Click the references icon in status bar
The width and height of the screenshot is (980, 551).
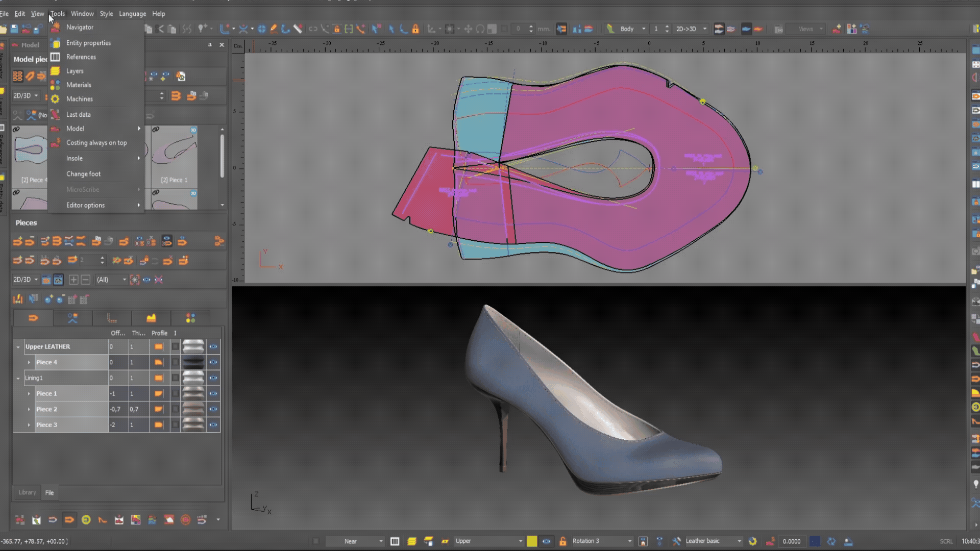click(395, 541)
